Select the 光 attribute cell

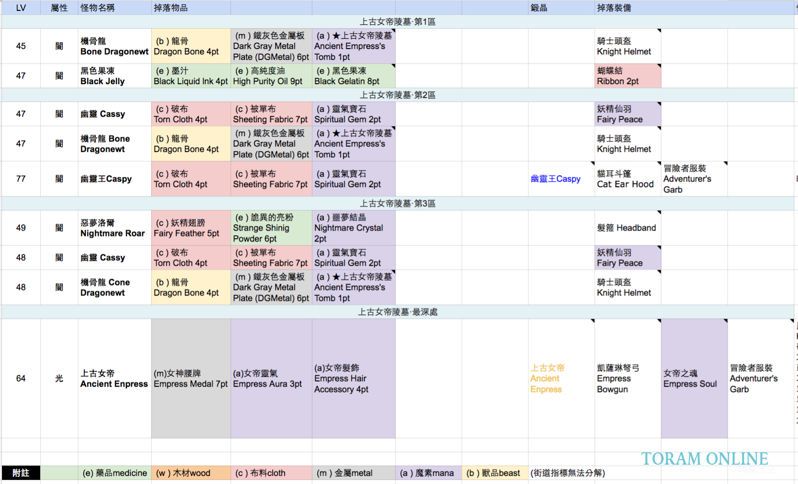coord(59,379)
